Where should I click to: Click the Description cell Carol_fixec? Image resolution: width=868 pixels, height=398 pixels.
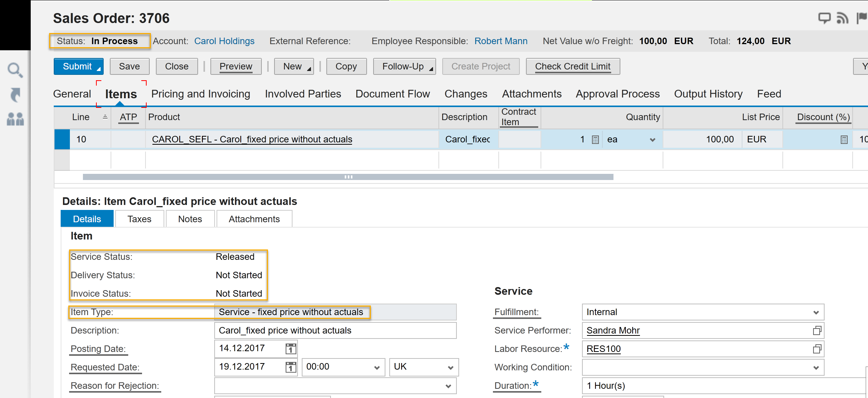click(x=468, y=139)
